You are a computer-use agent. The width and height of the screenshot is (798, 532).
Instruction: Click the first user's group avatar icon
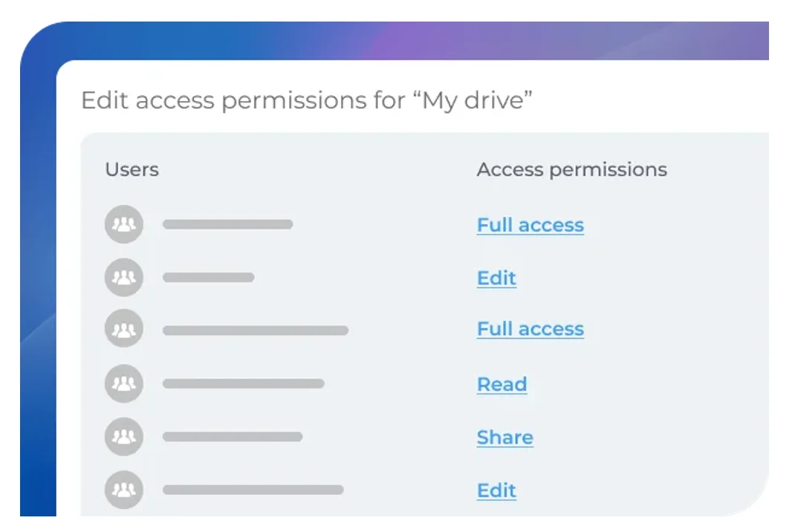pyautogui.click(x=124, y=224)
